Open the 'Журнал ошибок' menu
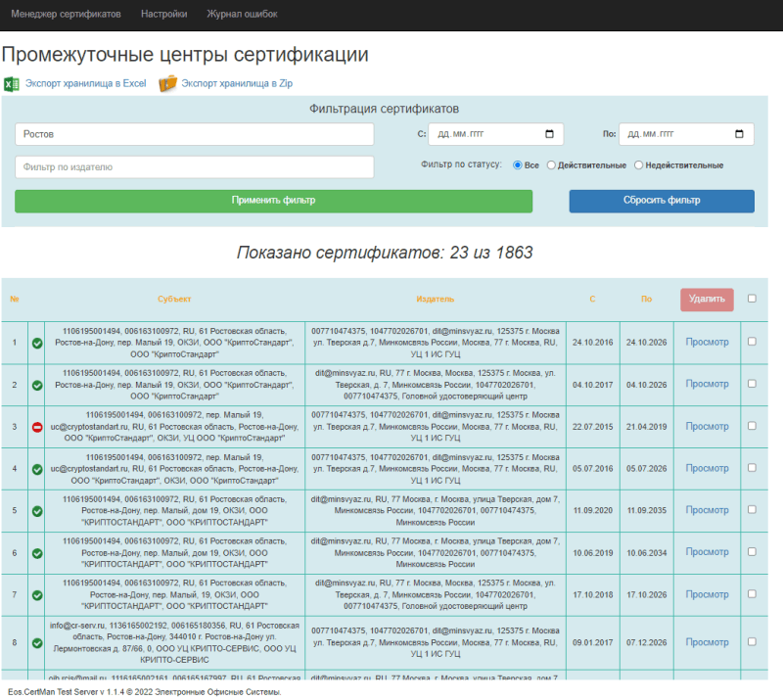 [x=241, y=14]
